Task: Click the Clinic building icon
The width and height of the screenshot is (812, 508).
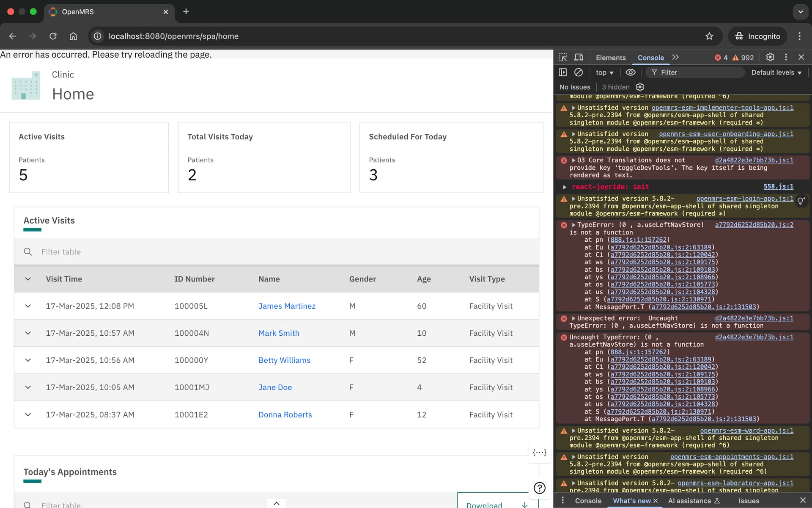Action: pyautogui.click(x=26, y=86)
